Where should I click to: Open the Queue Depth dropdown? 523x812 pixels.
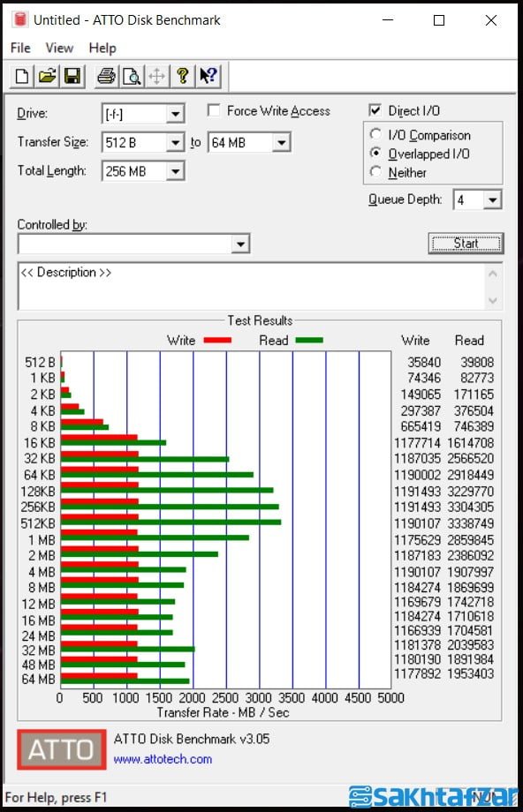point(492,199)
